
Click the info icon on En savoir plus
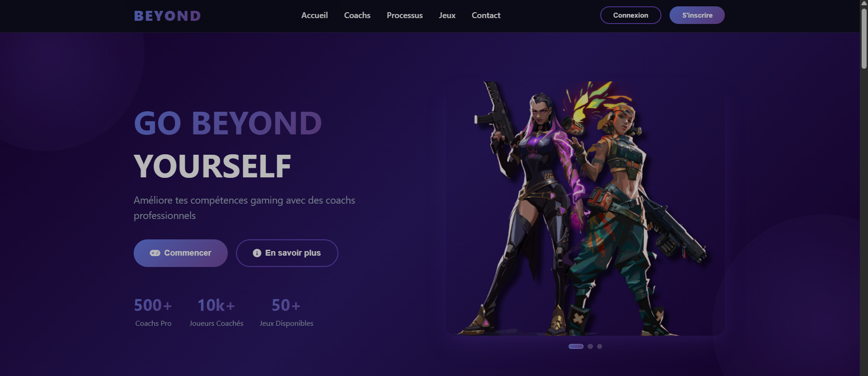pyautogui.click(x=257, y=253)
